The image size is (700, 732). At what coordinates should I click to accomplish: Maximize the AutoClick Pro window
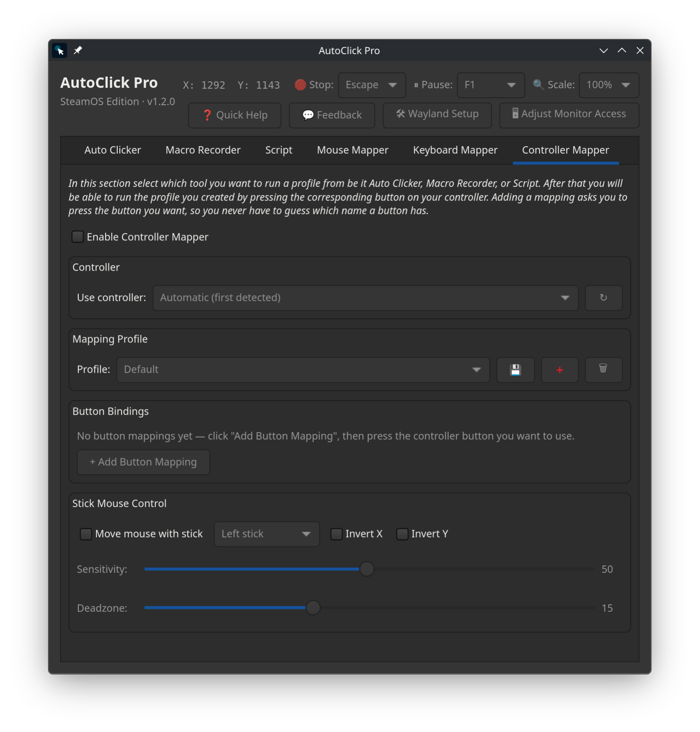pyautogui.click(x=622, y=51)
